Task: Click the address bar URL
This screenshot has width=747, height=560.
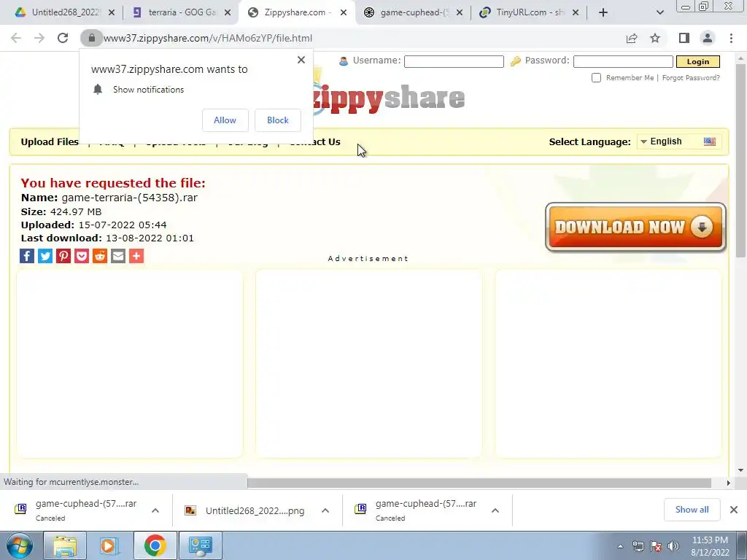Action: tap(208, 38)
